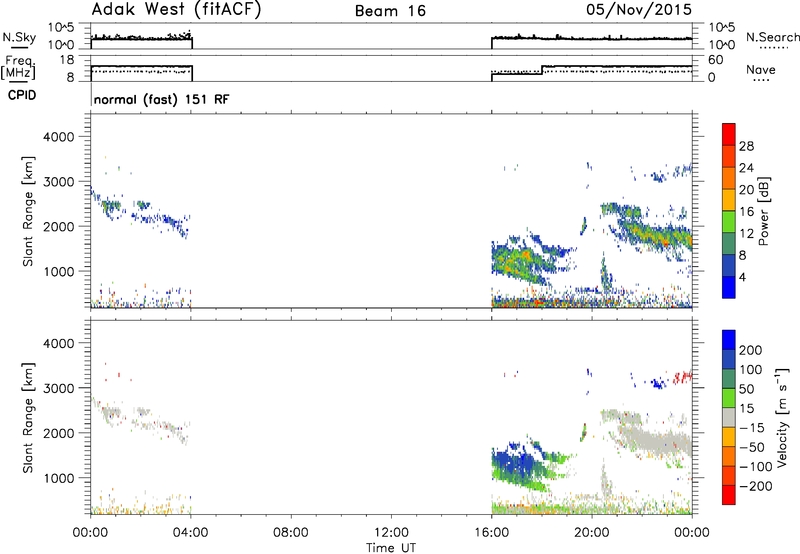Click the 'Velocity [m s⁻¹]' color bar label
The width and height of the screenshot is (800, 554).
pos(782,417)
